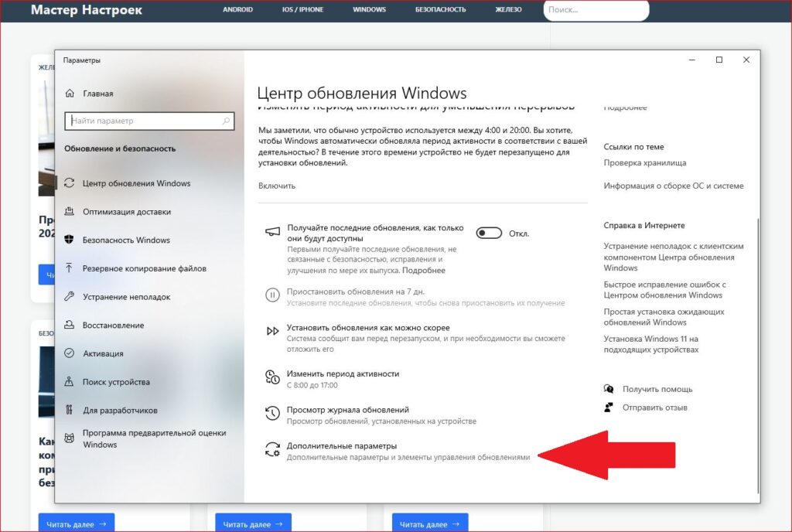Click in the Найти параметр search field
This screenshot has width=792, height=532.
149,121
